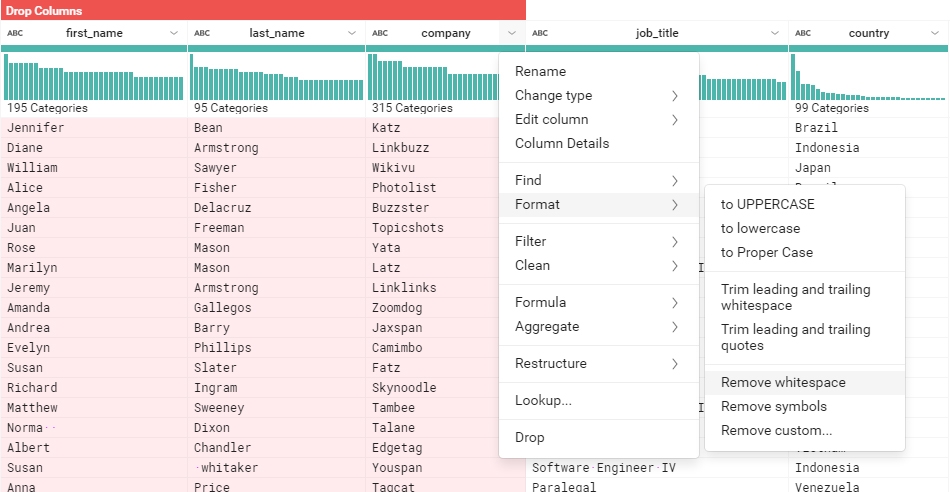Viewport: 950px width, 492px height.
Task: Click the ABC type icon for country
Action: (x=803, y=33)
